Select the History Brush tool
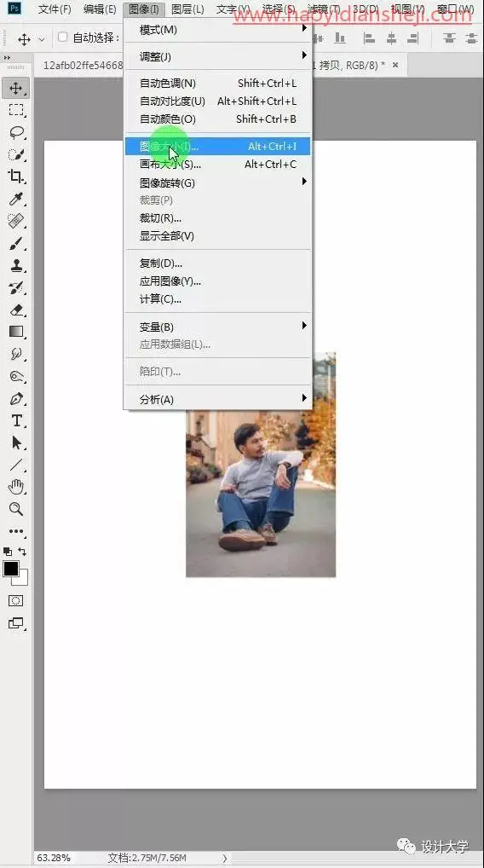Viewport: 484px width, 868px height. tap(15, 287)
